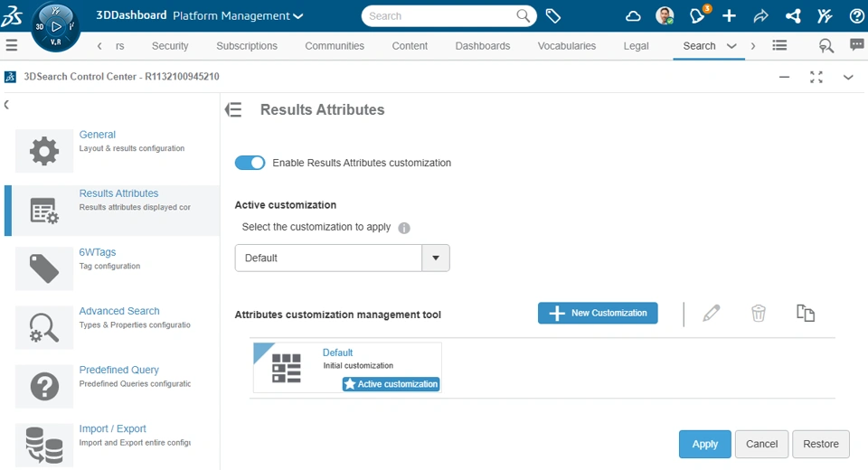Screen dimensions: 868x470
Task: Click the trash delete customization icon
Action: 759,314
